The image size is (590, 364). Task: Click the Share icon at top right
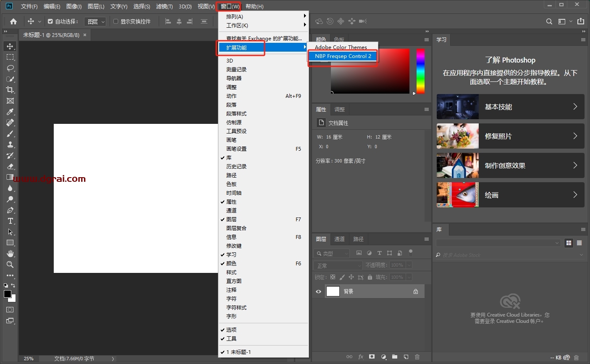(x=581, y=21)
